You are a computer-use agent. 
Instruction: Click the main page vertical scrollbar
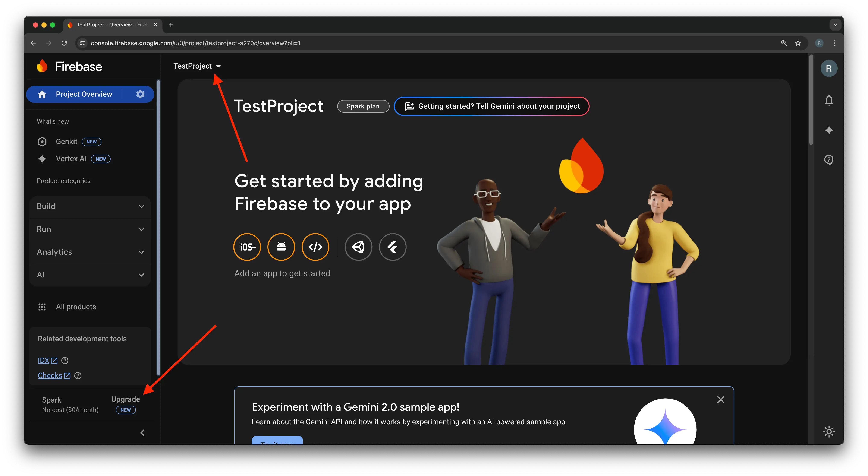811,100
